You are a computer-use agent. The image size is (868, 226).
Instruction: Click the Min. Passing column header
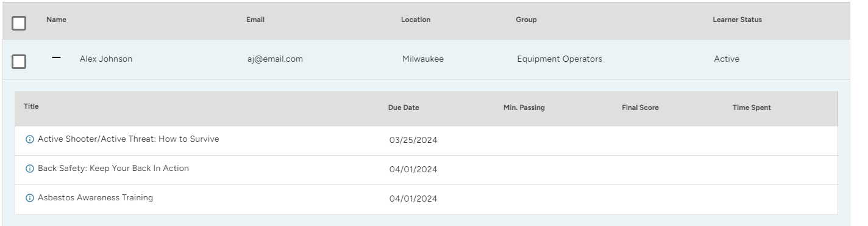coord(524,108)
